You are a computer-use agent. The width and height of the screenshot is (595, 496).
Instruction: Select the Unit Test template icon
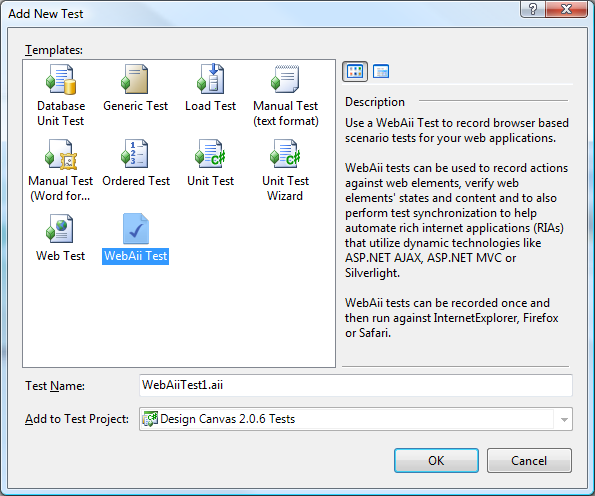[211, 153]
